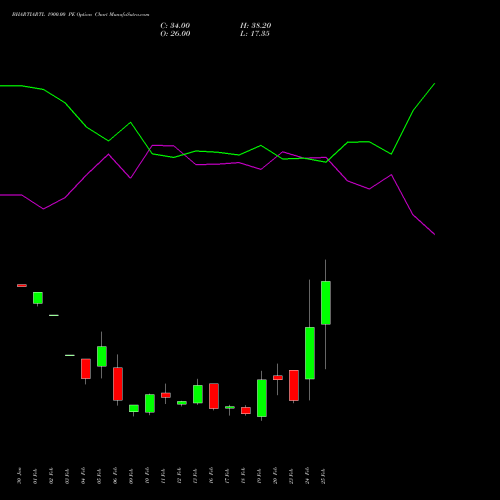Click the red candlestick for 04 Feb

pos(86,369)
